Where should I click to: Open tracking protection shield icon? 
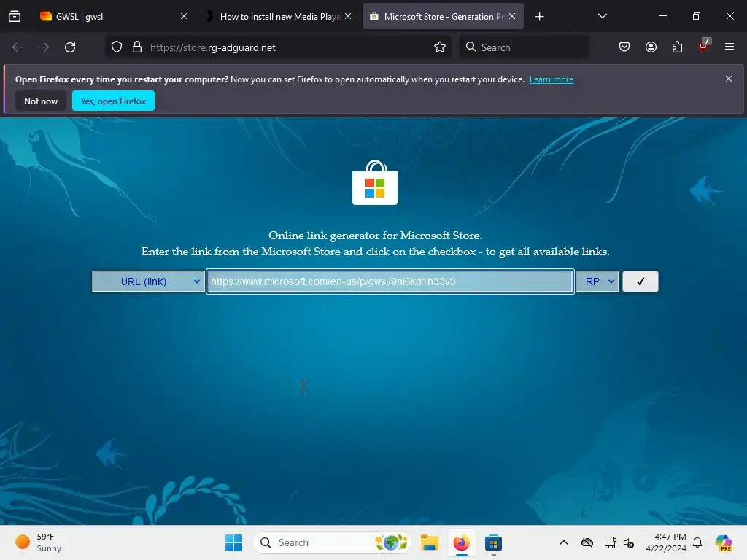tap(117, 47)
